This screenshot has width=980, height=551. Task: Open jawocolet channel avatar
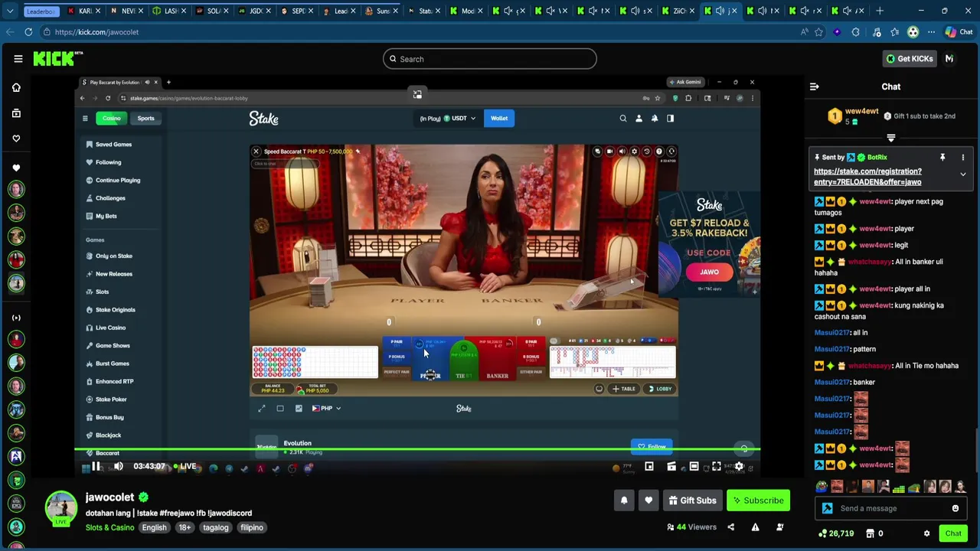[60, 508]
